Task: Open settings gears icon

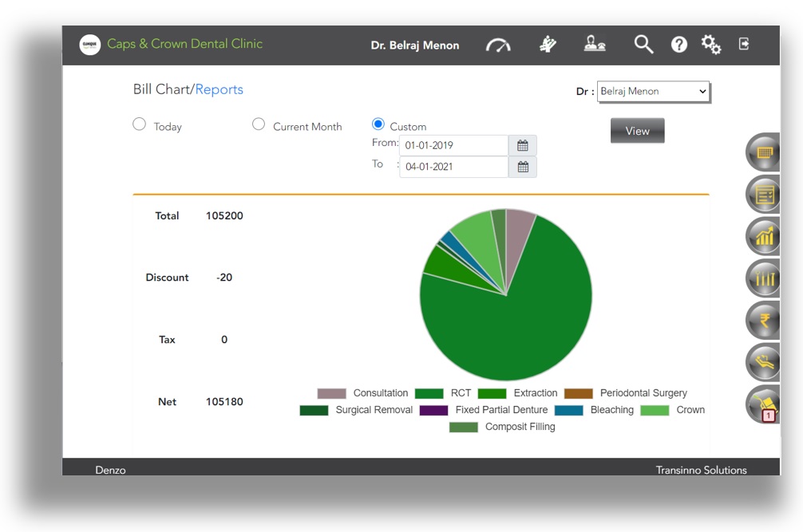Action: 710,45
